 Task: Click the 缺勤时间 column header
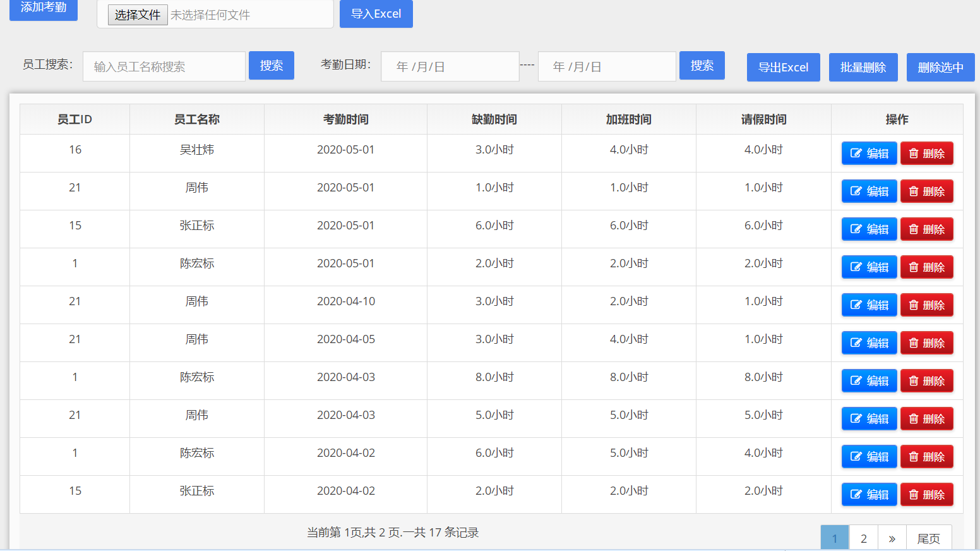[494, 119]
